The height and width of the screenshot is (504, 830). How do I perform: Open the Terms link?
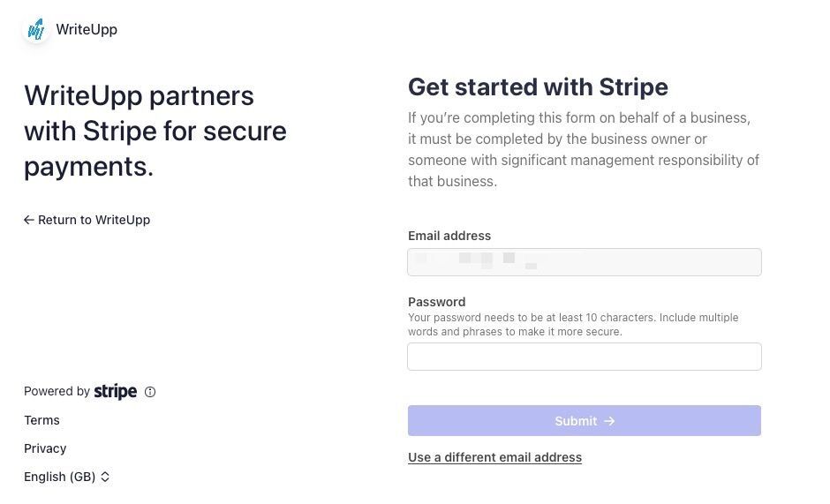[x=41, y=420]
